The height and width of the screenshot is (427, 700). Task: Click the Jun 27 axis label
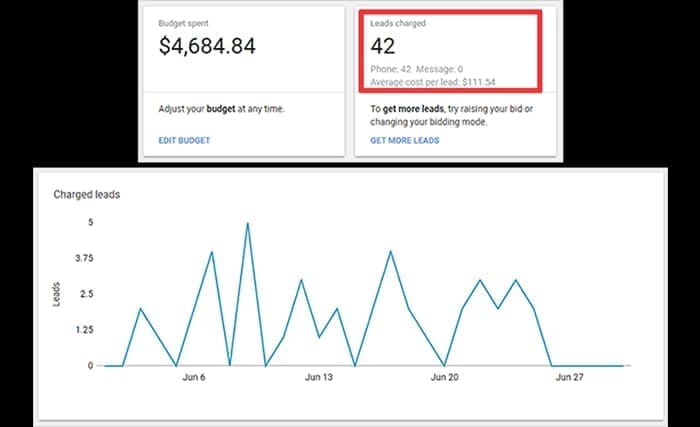click(x=569, y=377)
